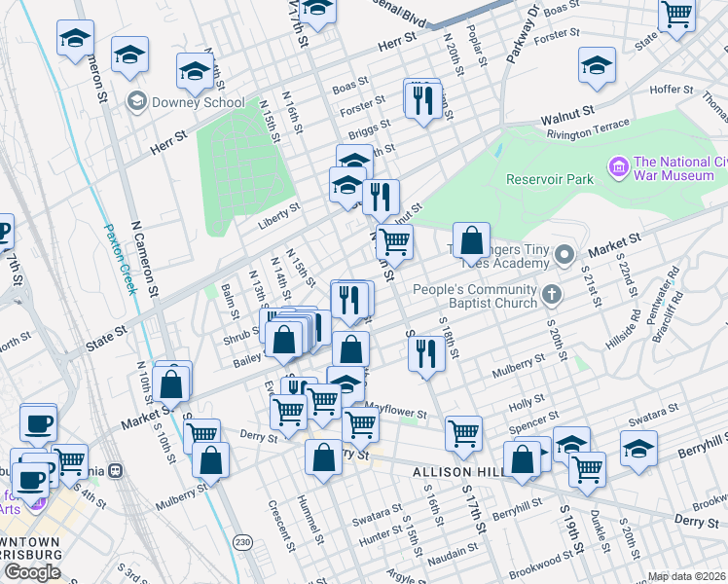Select the Paxton Creek label
728x584 pixels.
[122, 259]
